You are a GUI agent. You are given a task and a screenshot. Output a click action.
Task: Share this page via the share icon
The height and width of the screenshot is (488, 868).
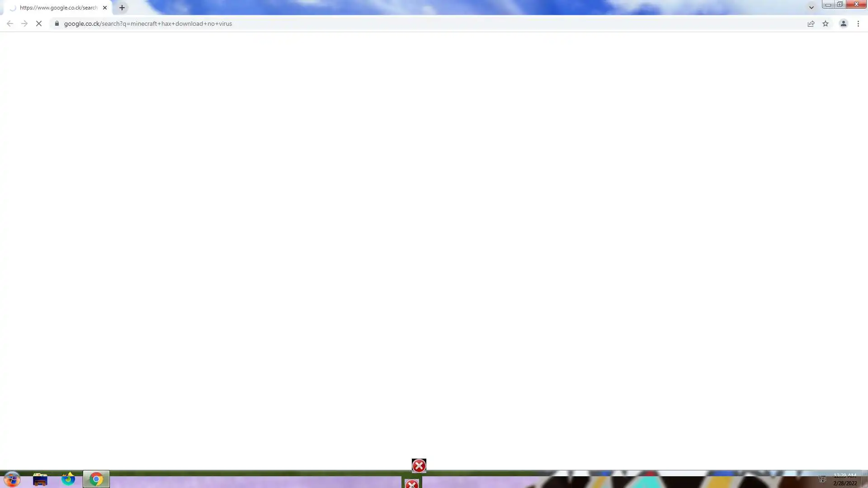pos(811,23)
